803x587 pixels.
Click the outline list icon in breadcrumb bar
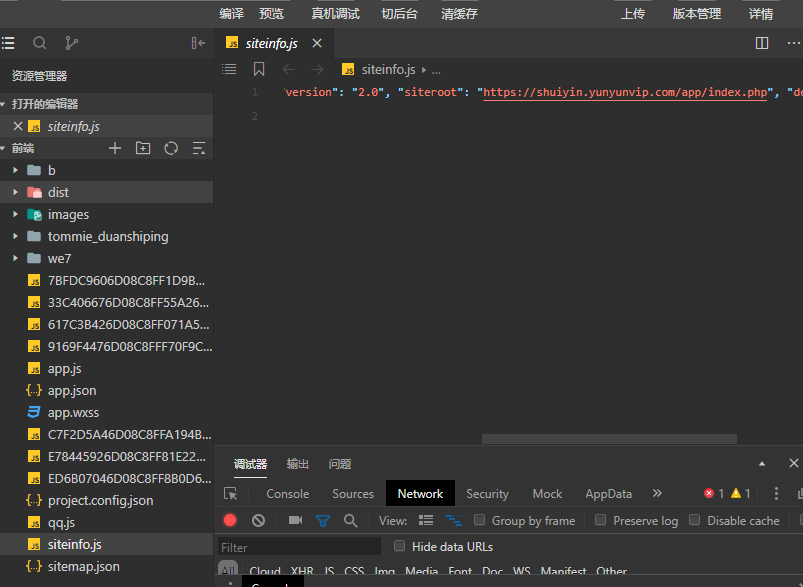[229, 69]
